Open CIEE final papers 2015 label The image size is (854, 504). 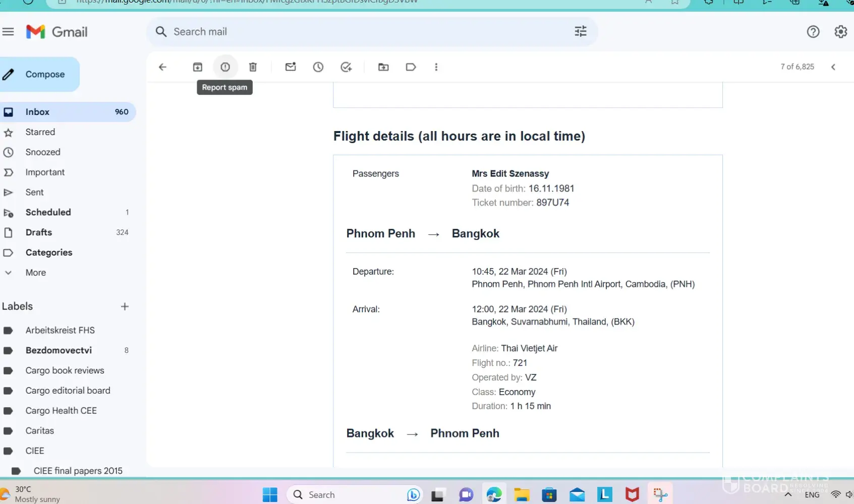[x=67, y=471]
